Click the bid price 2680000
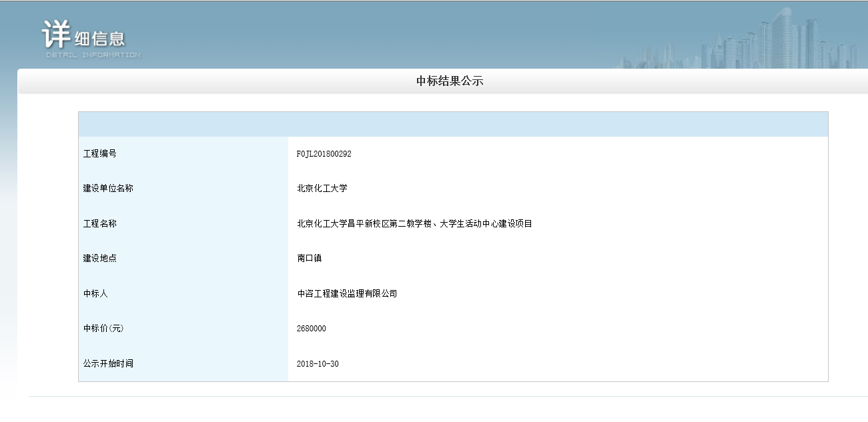 [x=312, y=329]
